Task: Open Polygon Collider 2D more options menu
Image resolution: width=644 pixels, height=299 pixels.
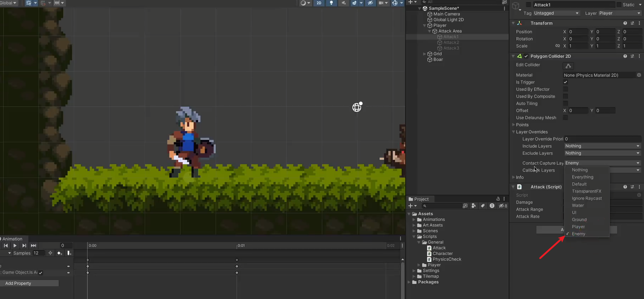Action: click(x=639, y=56)
